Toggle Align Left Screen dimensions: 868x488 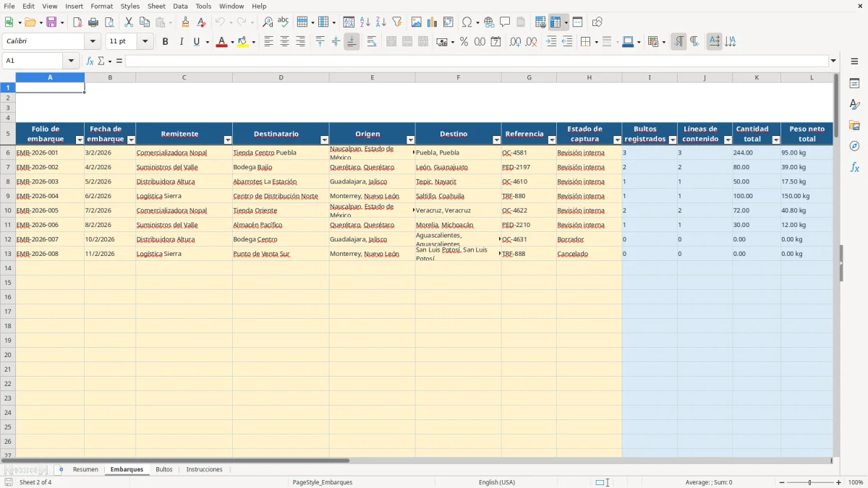pos(268,42)
